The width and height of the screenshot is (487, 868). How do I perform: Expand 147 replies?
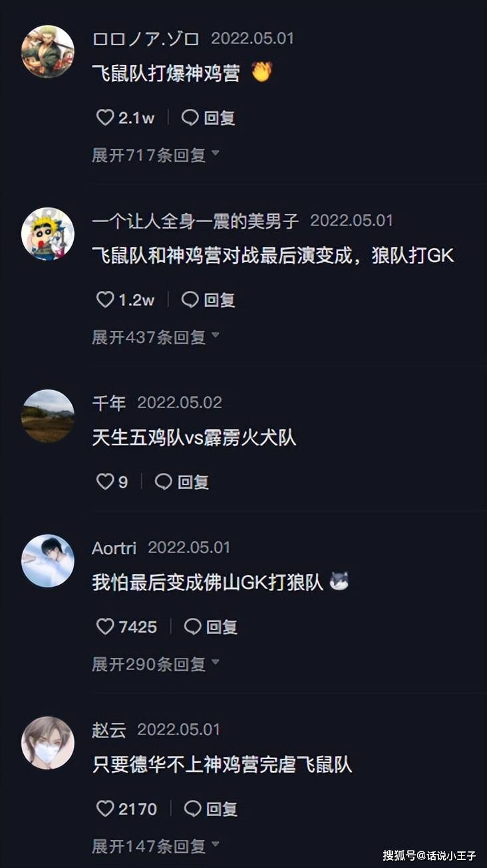pos(155,846)
